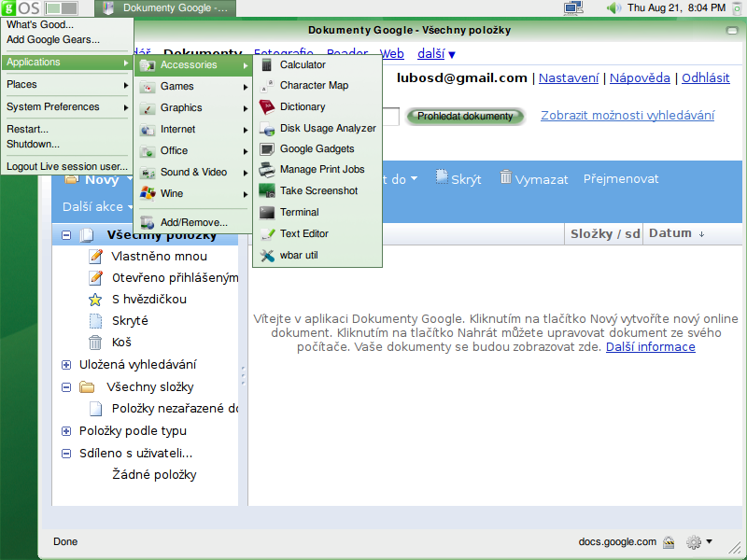Choose Restart from main menu
Viewport: 747px width, 560px height.
66,129
